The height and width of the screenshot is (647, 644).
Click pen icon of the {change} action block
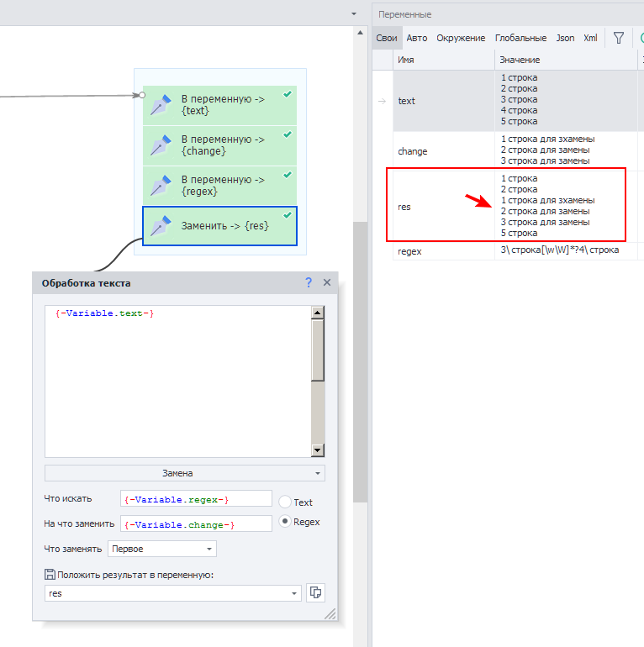pyautogui.click(x=161, y=145)
